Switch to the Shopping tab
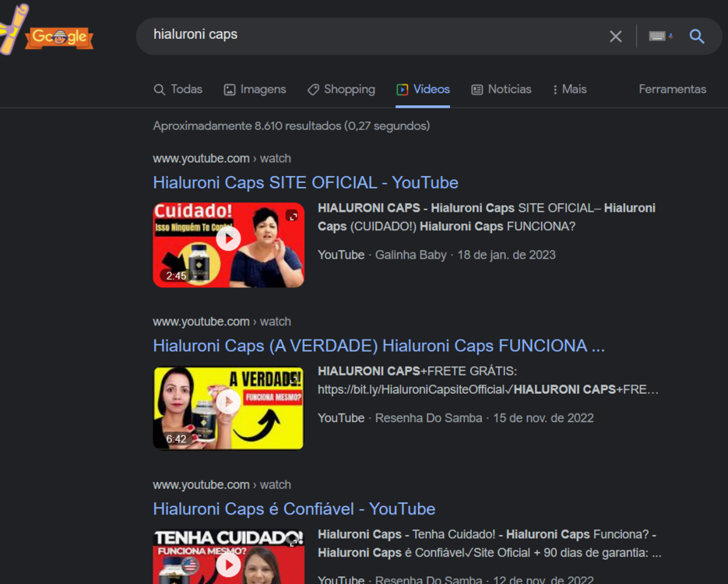This screenshot has width=728, height=584. [x=341, y=89]
